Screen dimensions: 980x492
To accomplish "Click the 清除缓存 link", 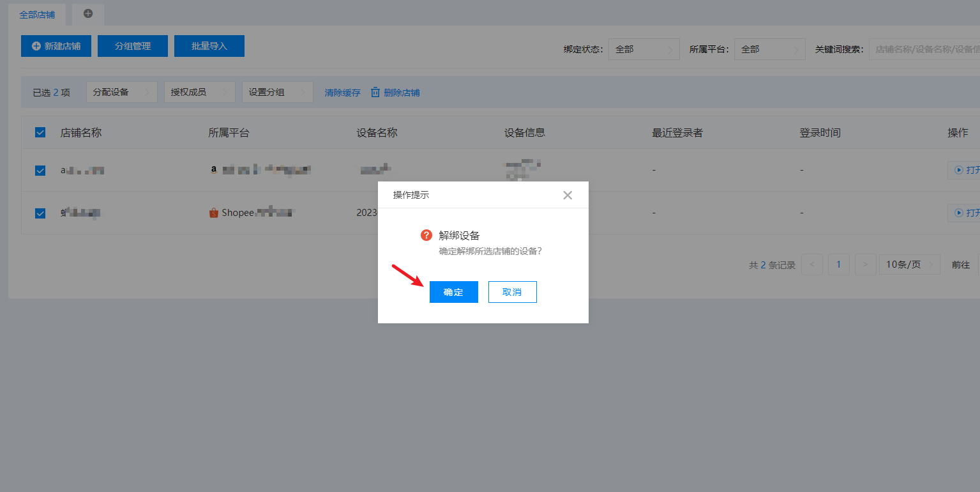I will click(342, 93).
